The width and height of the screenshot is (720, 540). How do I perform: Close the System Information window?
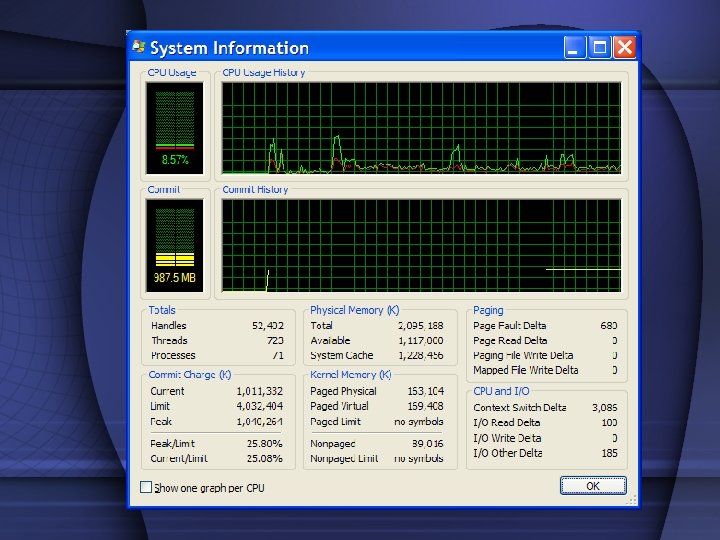point(624,47)
